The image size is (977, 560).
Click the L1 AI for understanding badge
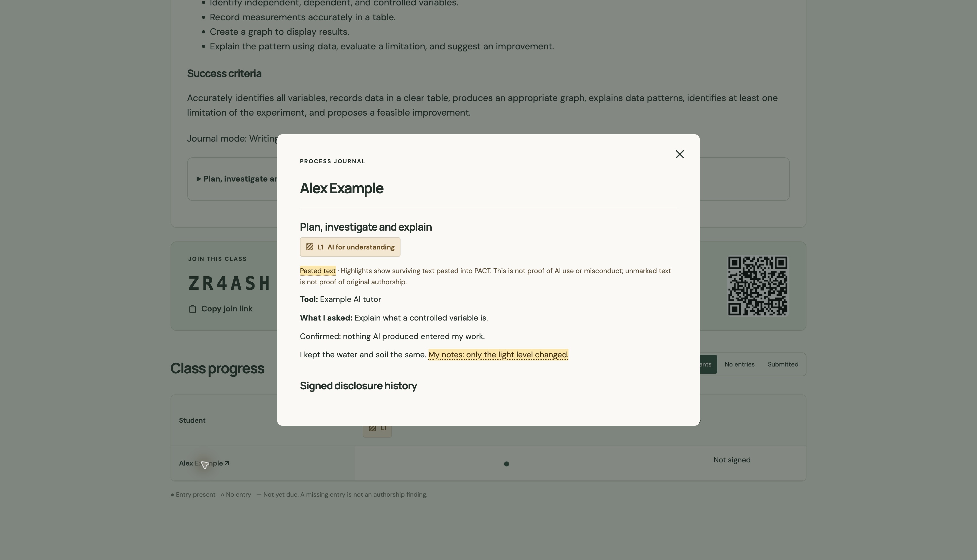tap(350, 247)
